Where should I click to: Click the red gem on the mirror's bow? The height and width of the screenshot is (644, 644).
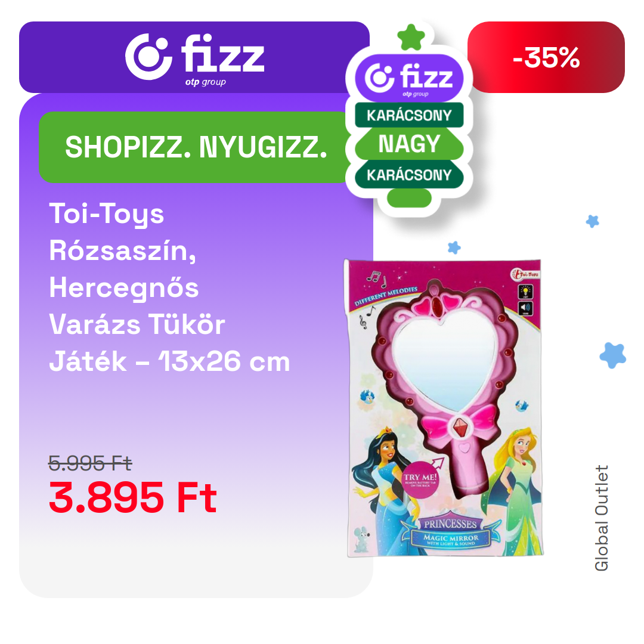[x=460, y=428]
